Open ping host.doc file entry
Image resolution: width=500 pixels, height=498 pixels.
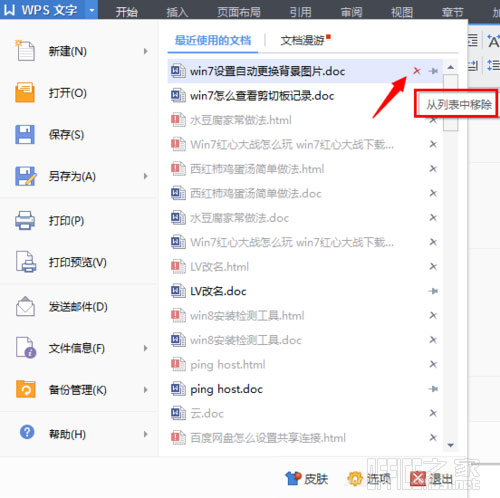(x=305, y=389)
